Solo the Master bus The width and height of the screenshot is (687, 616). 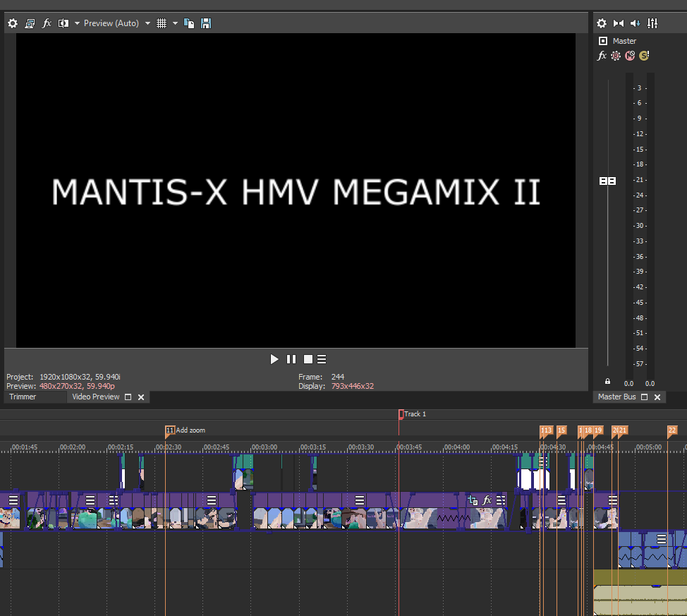click(x=644, y=56)
